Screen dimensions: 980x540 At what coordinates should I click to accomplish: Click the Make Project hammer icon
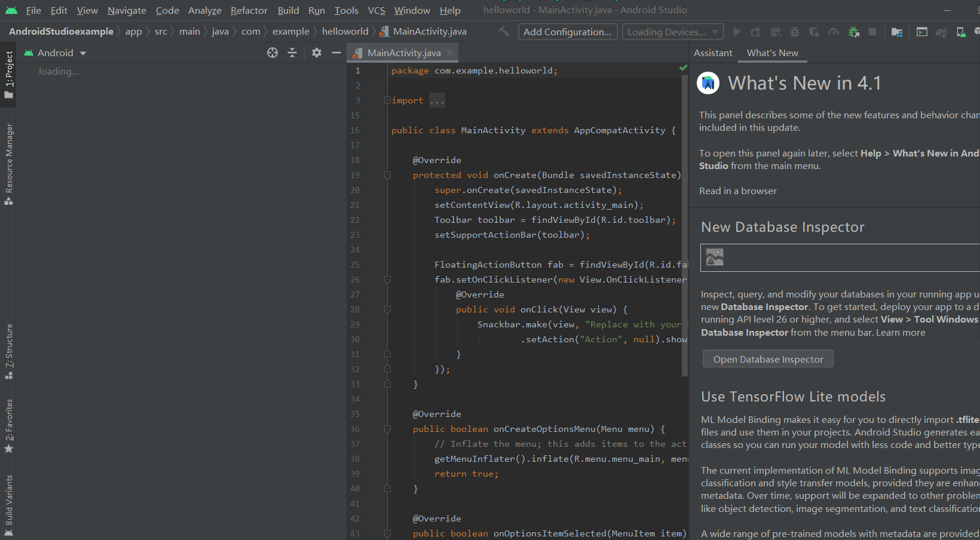504,31
